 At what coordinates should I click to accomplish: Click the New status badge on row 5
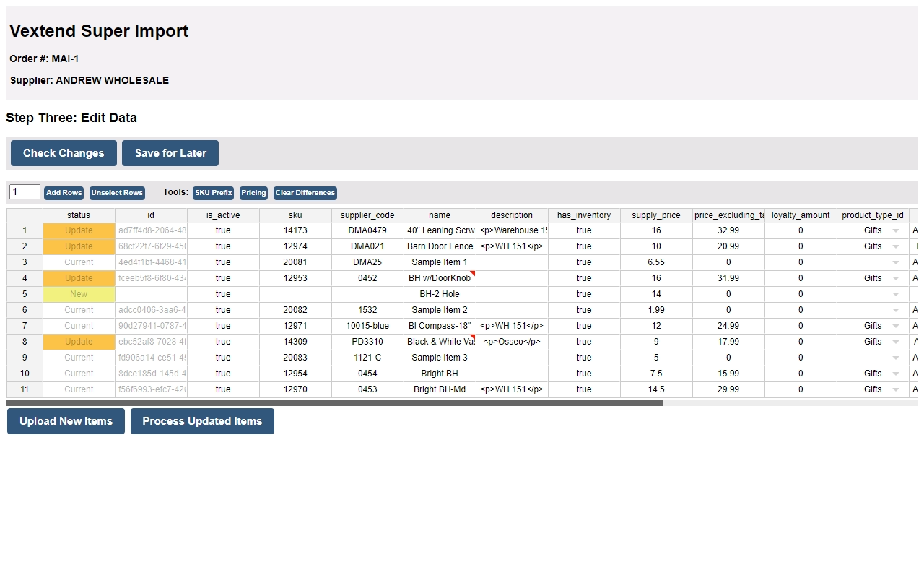point(78,293)
